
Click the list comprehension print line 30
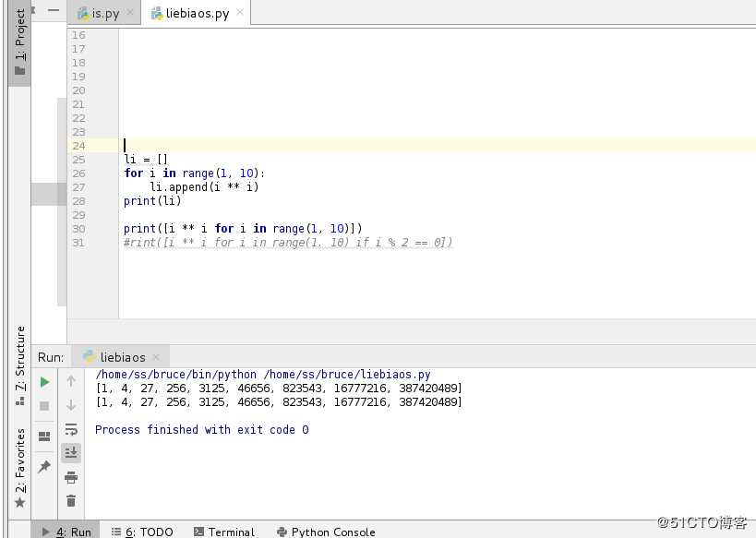point(243,229)
